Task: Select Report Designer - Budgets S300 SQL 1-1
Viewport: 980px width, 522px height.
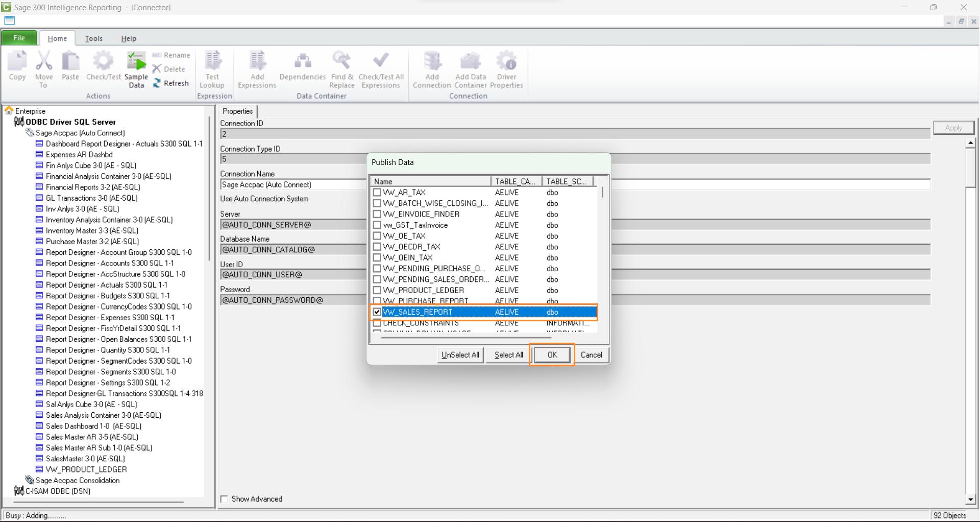Action: point(108,296)
